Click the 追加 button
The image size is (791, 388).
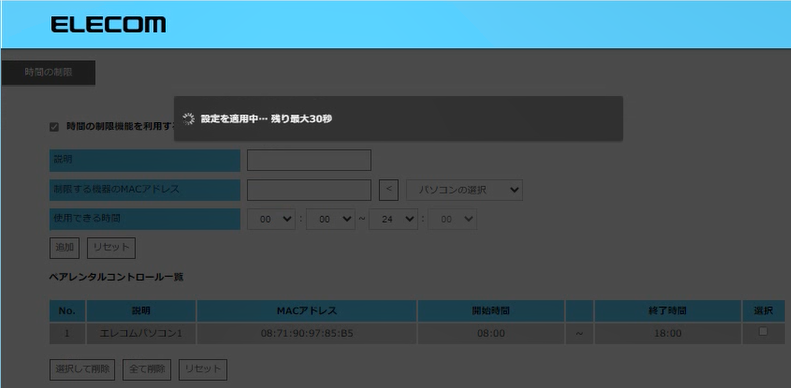65,248
